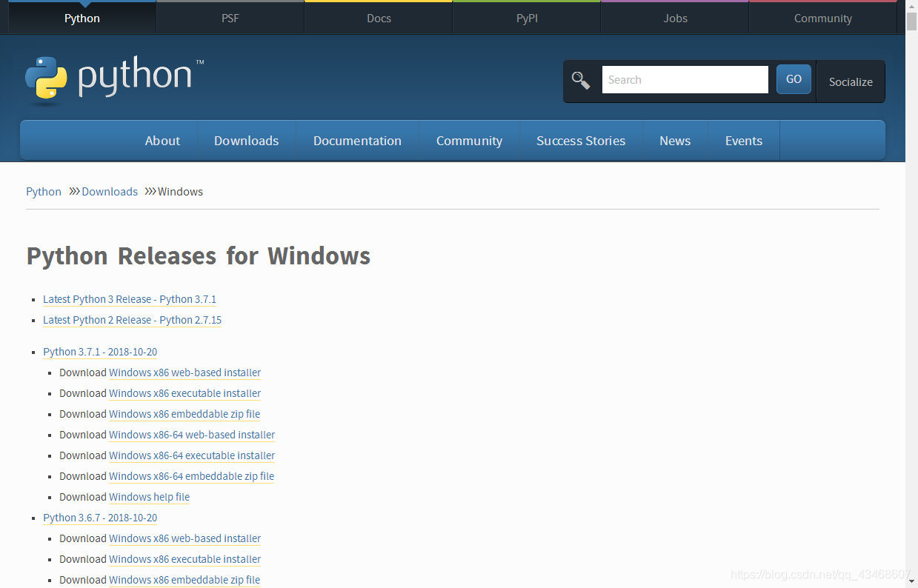Click the Python breadcrumb link
918x588 pixels.
tap(44, 191)
